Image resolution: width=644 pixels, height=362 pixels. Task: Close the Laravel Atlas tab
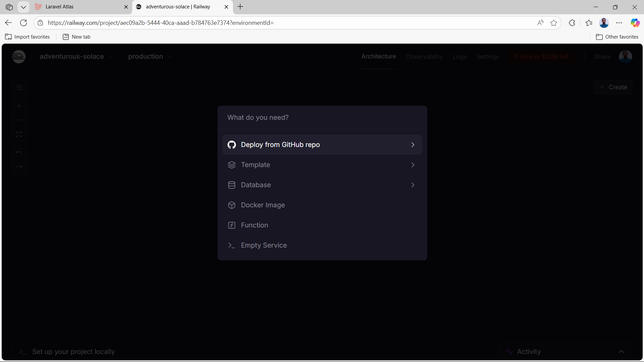126,7
